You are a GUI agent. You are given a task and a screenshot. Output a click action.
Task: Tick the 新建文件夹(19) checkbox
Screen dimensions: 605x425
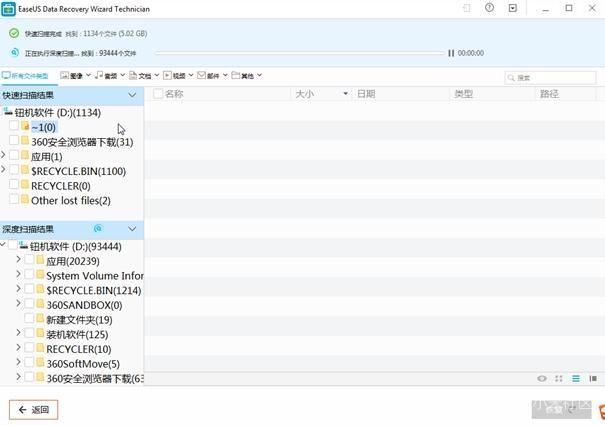coord(29,318)
